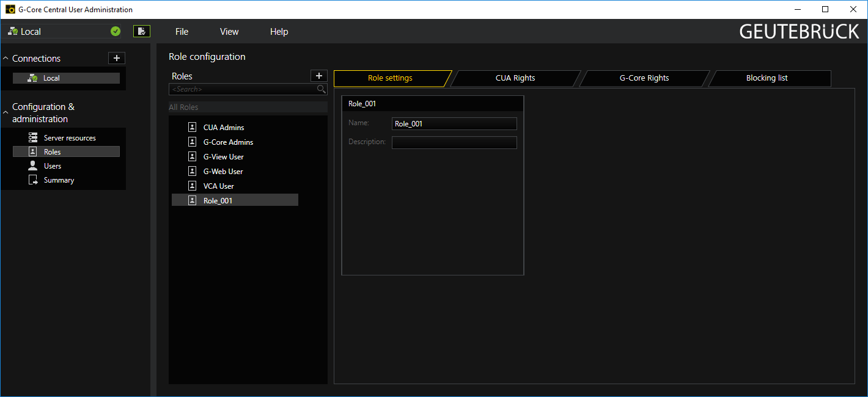Open Roles in the sidebar

(x=66, y=152)
